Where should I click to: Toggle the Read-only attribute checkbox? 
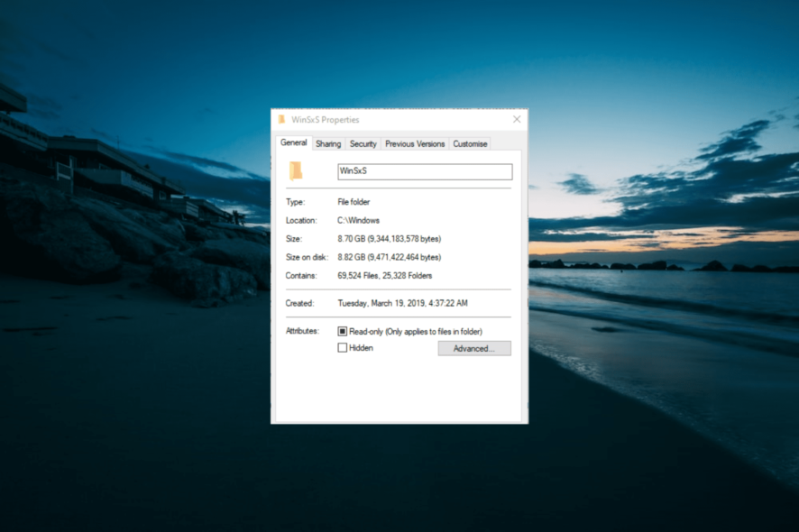[x=342, y=330]
